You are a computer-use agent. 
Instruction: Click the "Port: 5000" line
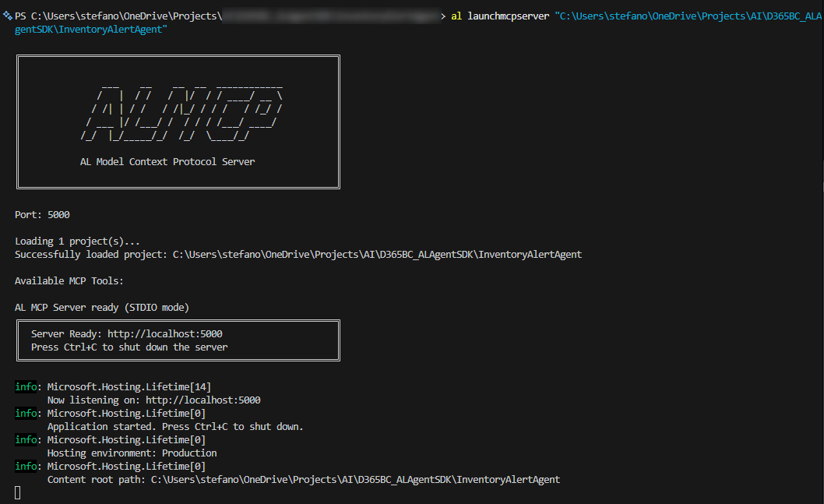tap(42, 214)
